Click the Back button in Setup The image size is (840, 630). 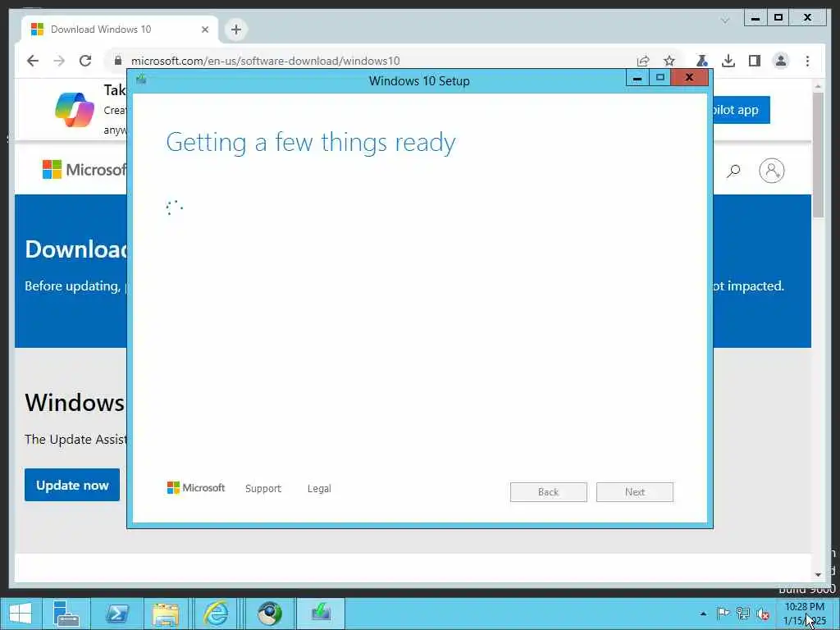pyautogui.click(x=549, y=492)
